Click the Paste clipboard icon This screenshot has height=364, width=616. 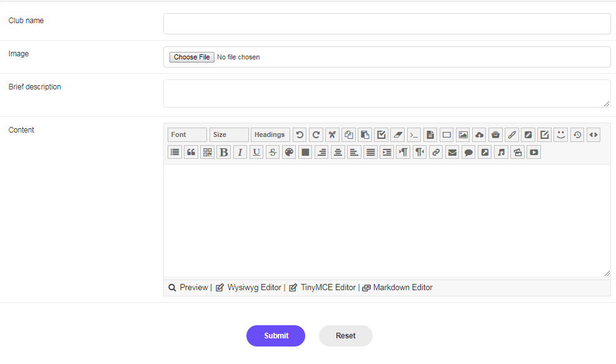pos(365,135)
